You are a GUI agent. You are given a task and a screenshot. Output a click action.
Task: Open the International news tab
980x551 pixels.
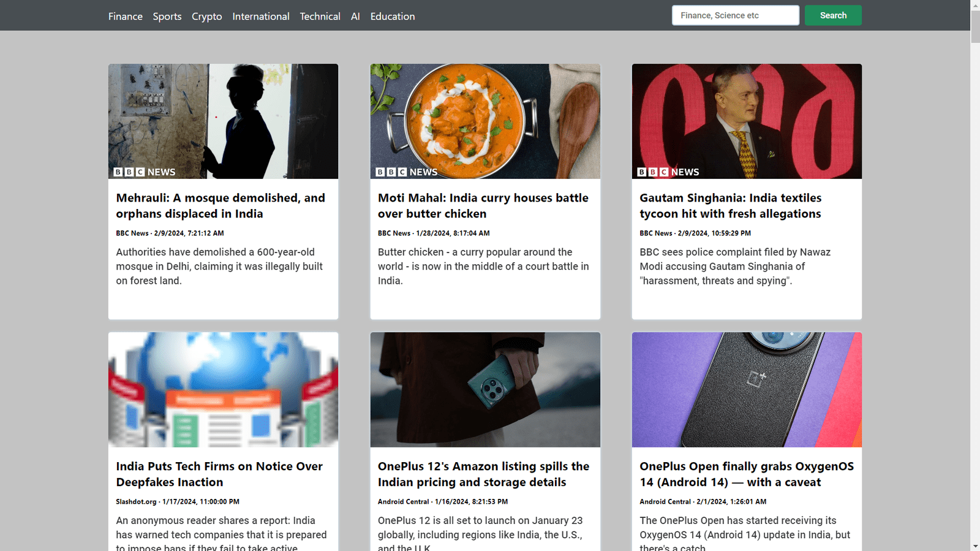[x=260, y=17]
